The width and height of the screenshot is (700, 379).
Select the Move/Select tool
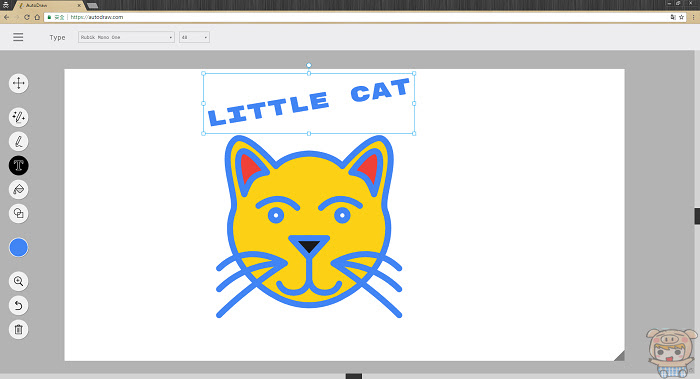pos(18,83)
